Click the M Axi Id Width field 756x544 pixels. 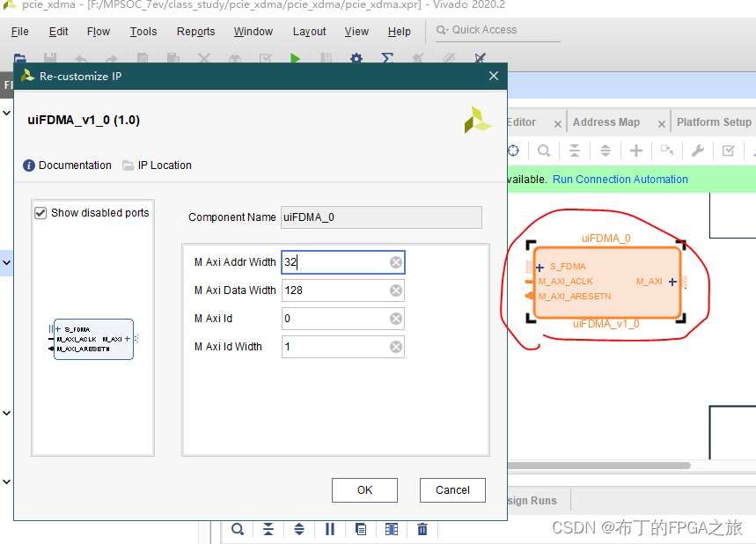click(343, 347)
